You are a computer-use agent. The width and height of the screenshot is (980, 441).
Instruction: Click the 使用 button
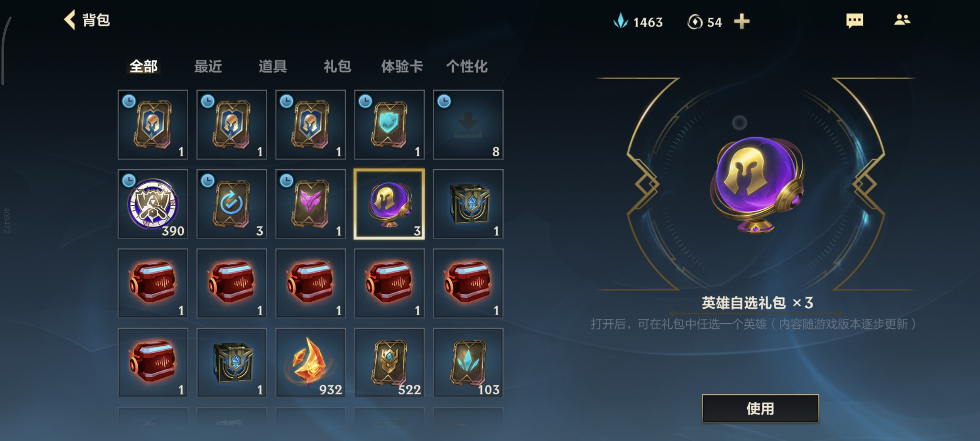(760, 408)
